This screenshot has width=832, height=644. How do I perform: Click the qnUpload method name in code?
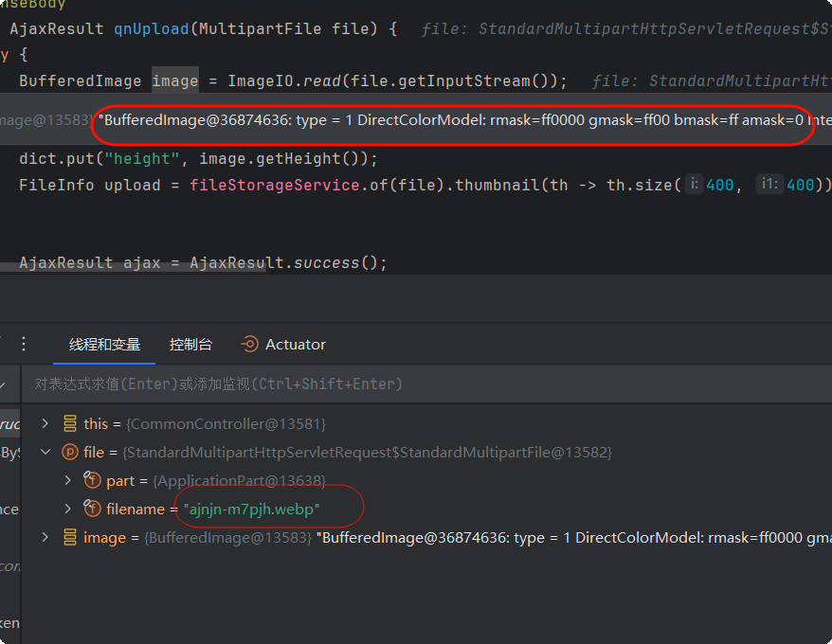point(152,28)
